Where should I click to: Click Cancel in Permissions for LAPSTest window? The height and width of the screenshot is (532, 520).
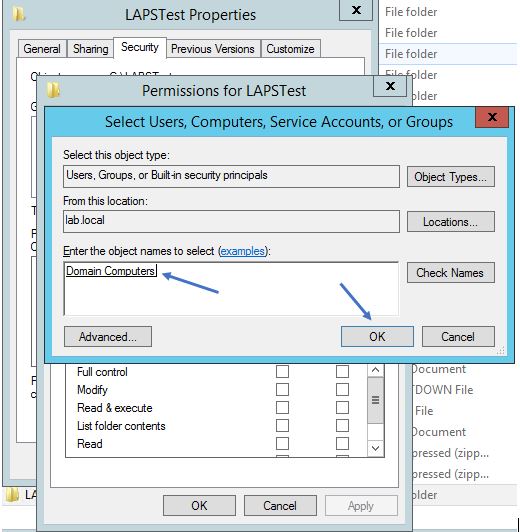point(280,506)
